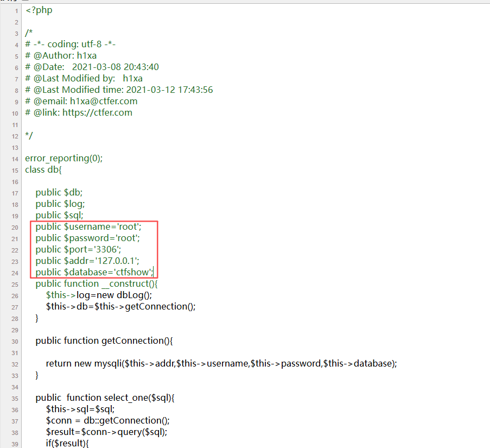Click the 'class db{' declaration

pyautogui.click(x=43, y=170)
